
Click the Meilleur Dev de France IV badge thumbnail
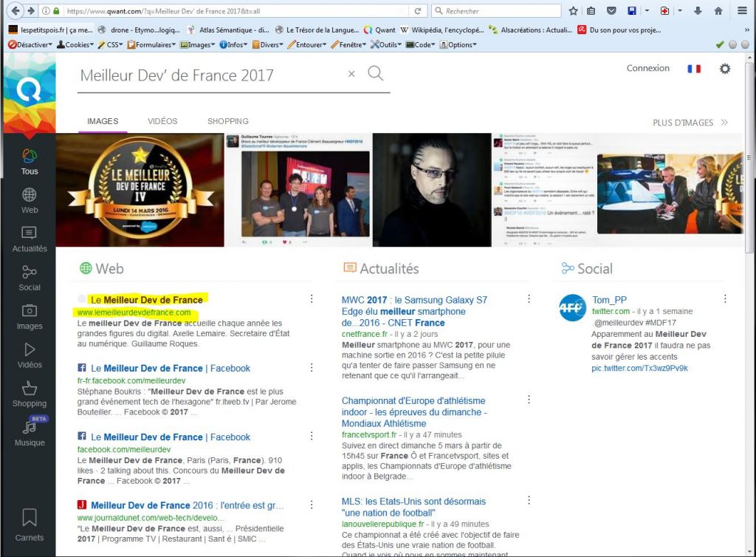coord(140,190)
